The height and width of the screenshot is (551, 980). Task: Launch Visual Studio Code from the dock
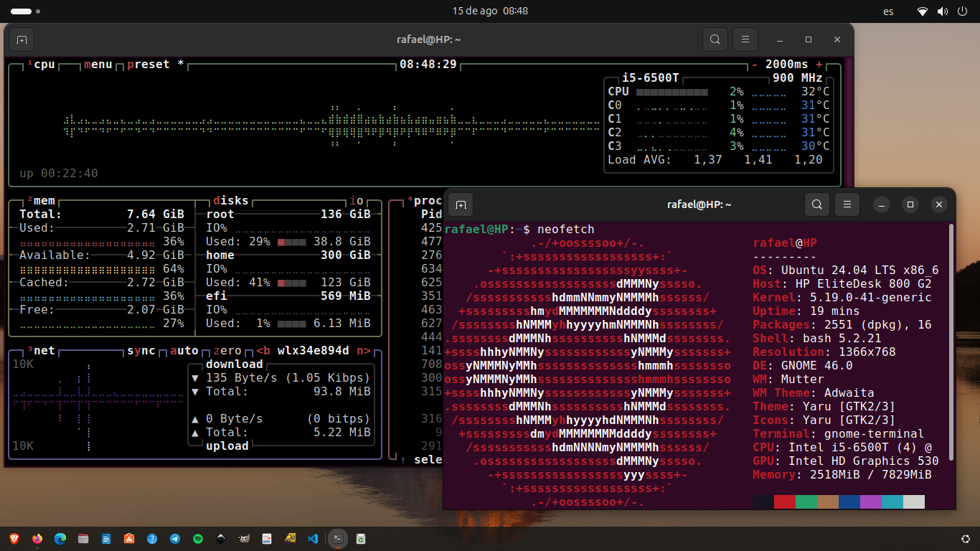click(312, 538)
